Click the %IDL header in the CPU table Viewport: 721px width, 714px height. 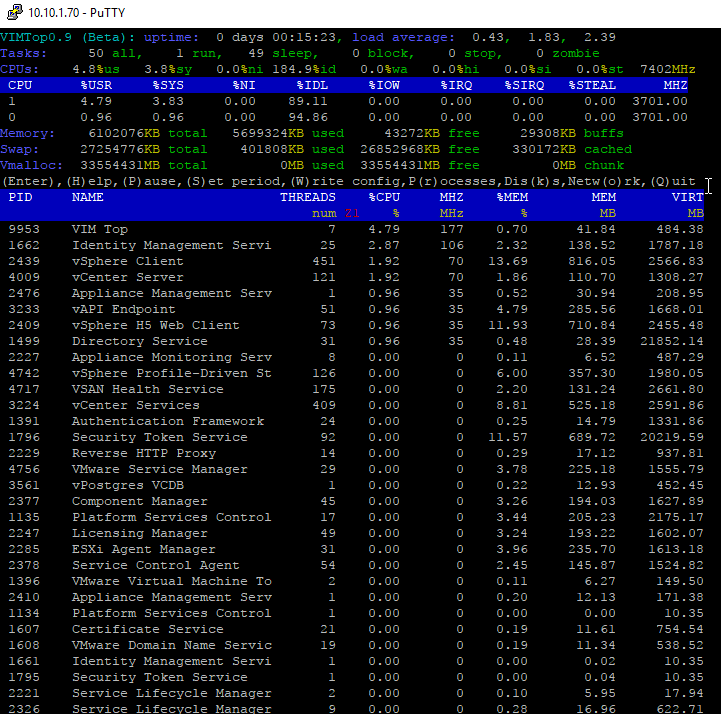312,85
